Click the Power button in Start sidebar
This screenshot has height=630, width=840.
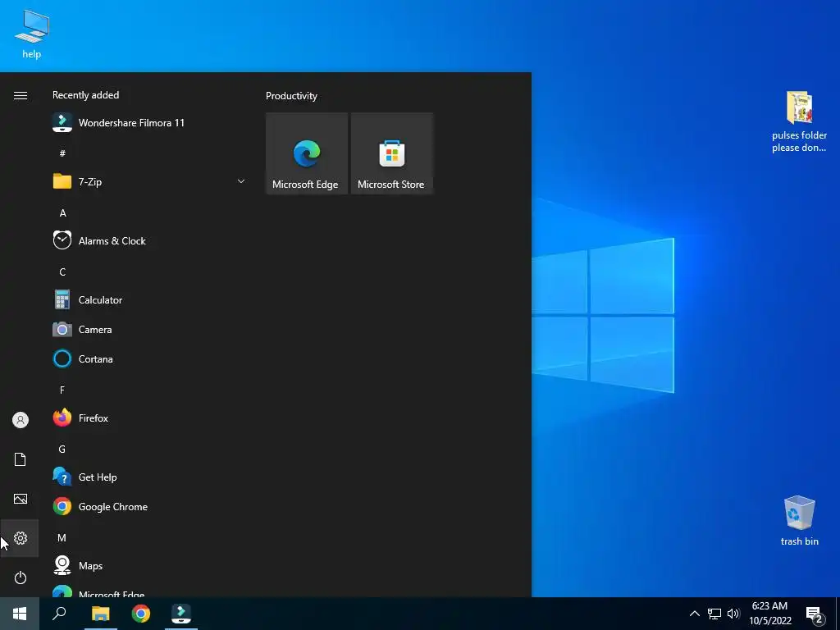[x=21, y=577]
